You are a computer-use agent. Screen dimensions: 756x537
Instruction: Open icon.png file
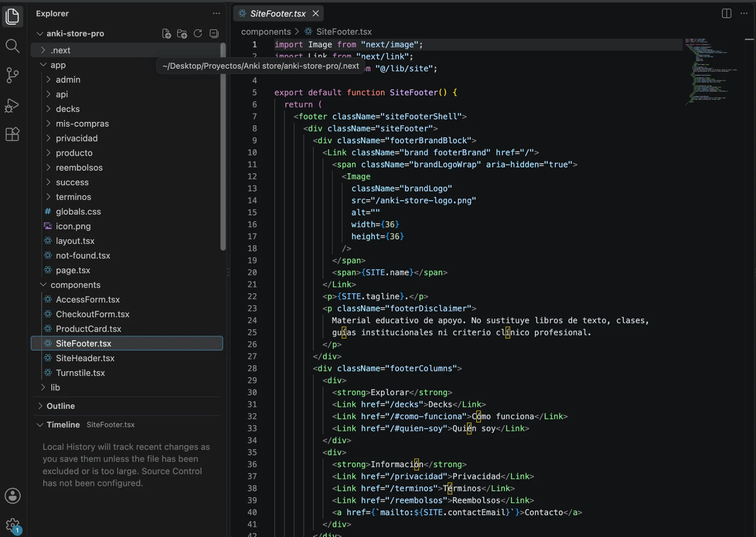pyautogui.click(x=126, y=226)
